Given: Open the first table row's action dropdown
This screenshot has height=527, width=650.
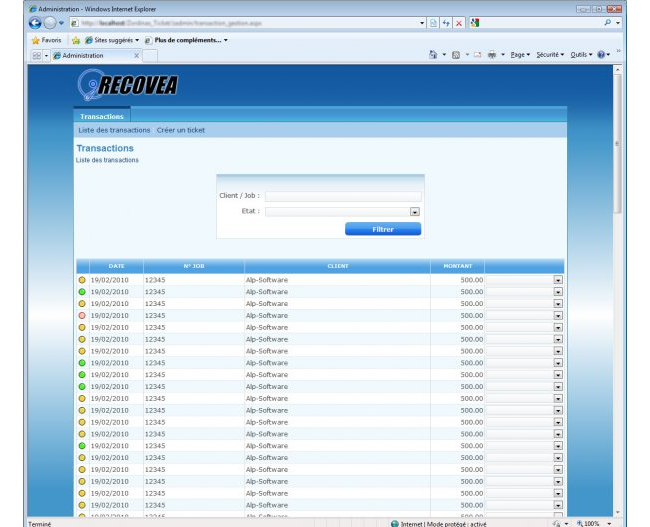Looking at the screenshot, I should pyautogui.click(x=557, y=280).
